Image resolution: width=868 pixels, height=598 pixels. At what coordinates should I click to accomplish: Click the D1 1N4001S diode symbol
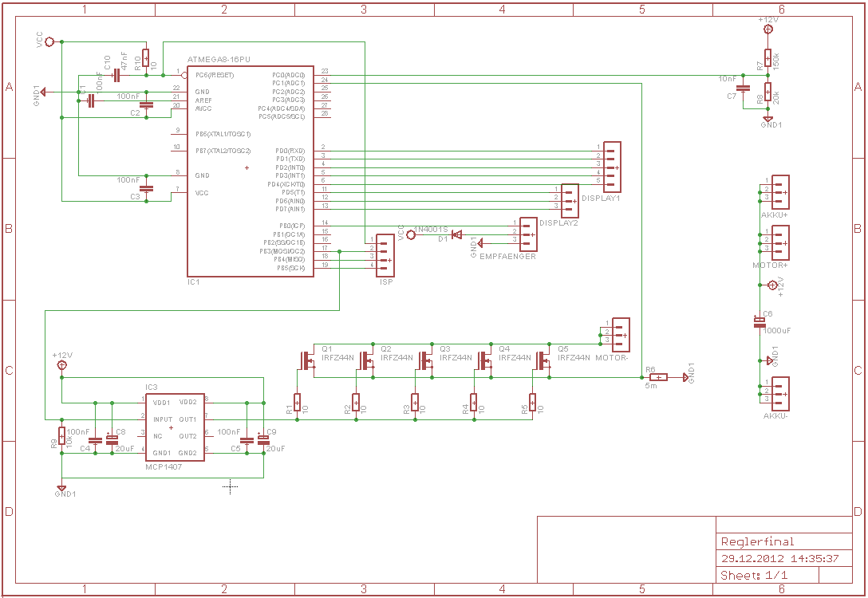coord(456,235)
